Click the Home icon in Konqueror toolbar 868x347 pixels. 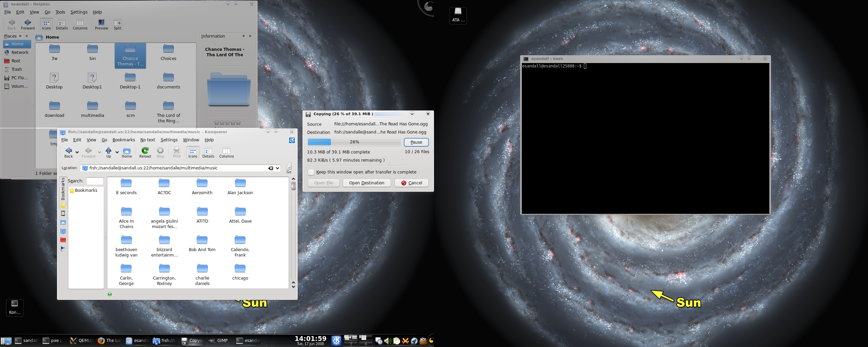coord(127,152)
